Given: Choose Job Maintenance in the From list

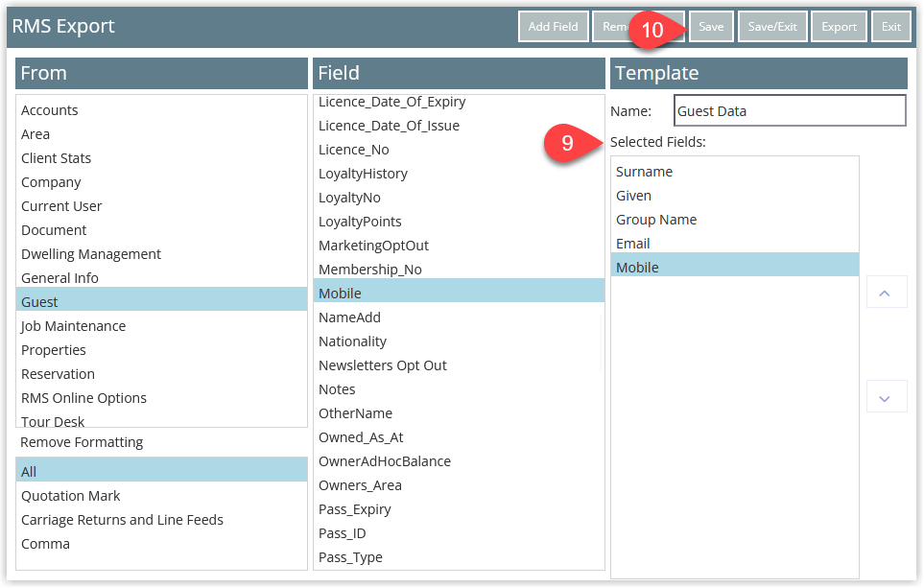Looking at the screenshot, I should [161, 326].
